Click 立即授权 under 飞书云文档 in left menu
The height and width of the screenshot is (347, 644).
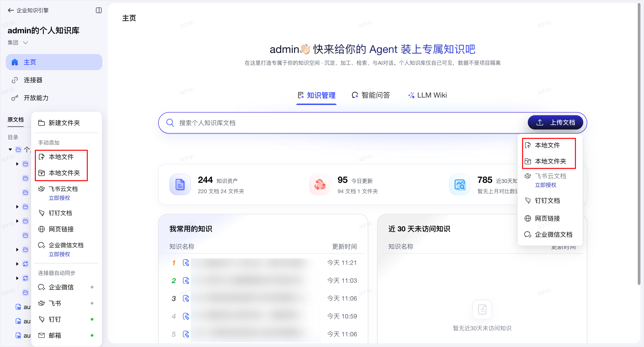tap(59, 198)
